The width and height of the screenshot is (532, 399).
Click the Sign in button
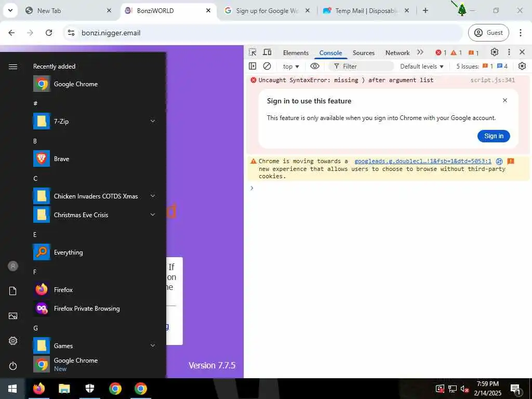click(x=494, y=136)
